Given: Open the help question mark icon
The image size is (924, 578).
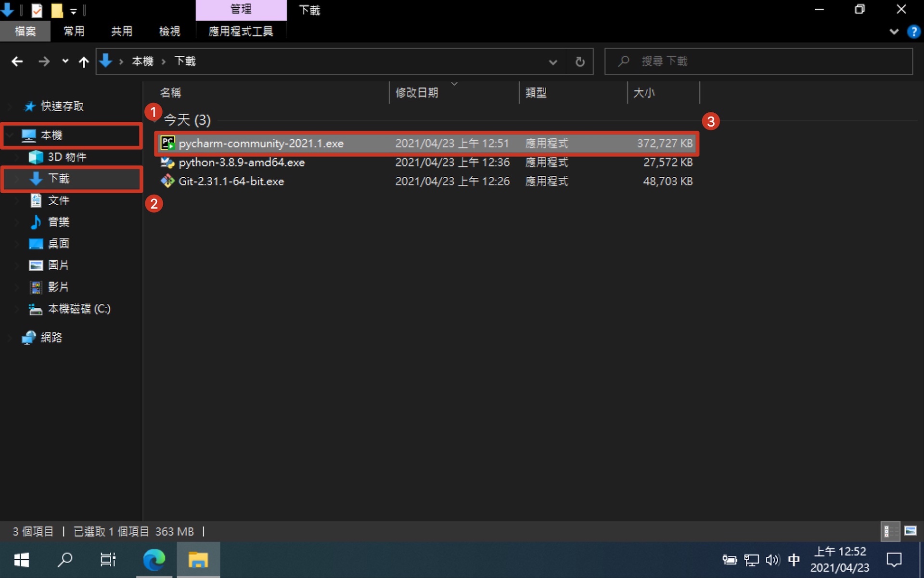Looking at the screenshot, I should 913,32.
